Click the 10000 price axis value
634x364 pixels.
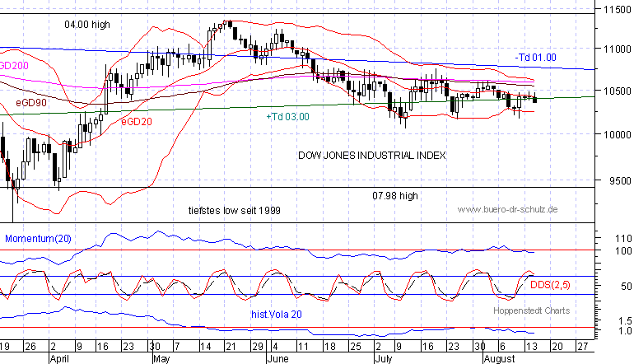(617, 135)
